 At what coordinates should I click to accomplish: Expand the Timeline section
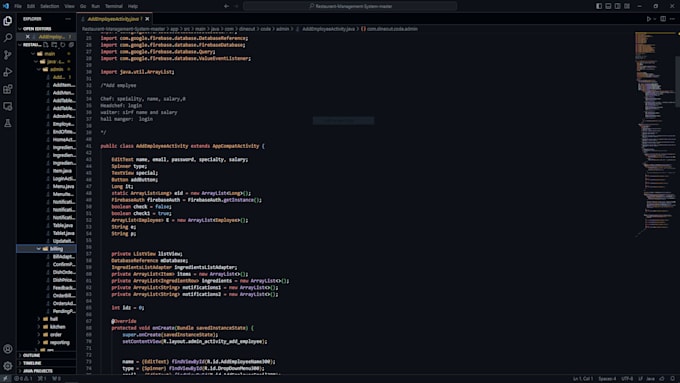(47, 363)
